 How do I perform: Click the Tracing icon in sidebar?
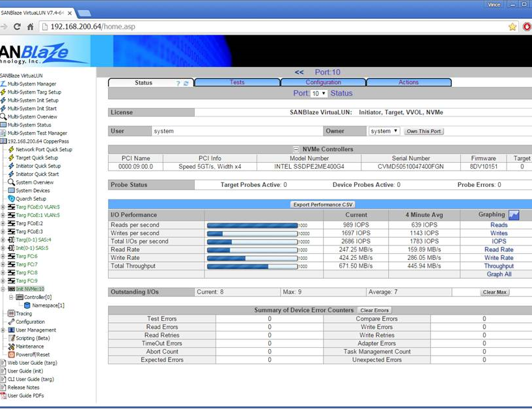point(11,313)
